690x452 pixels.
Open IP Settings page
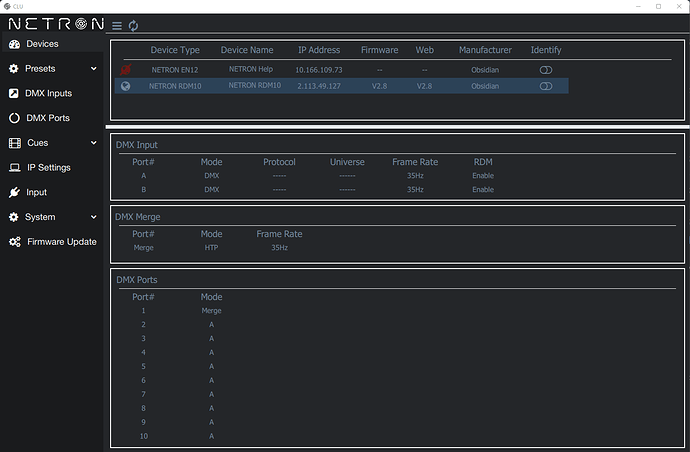point(49,168)
